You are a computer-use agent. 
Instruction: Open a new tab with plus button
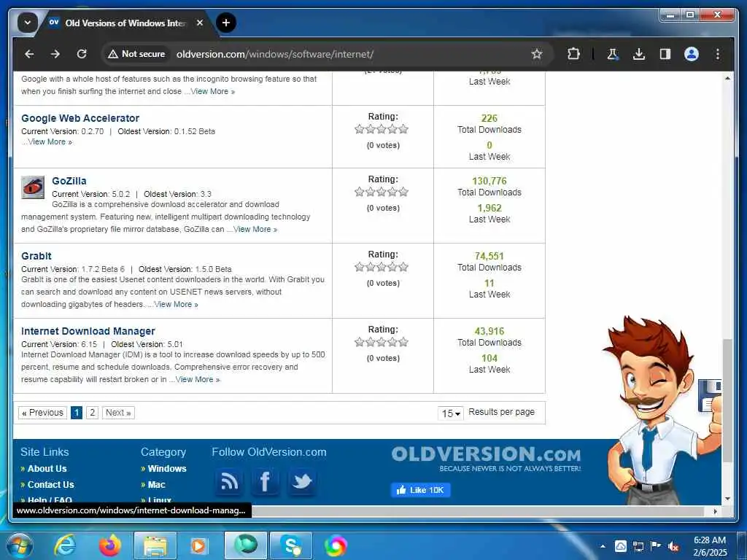(x=226, y=23)
